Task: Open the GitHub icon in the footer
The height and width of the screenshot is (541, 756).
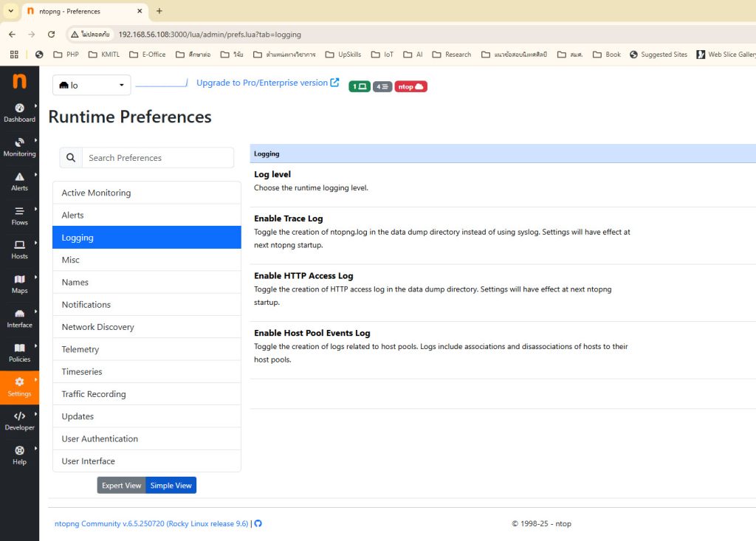Action: pos(258,523)
